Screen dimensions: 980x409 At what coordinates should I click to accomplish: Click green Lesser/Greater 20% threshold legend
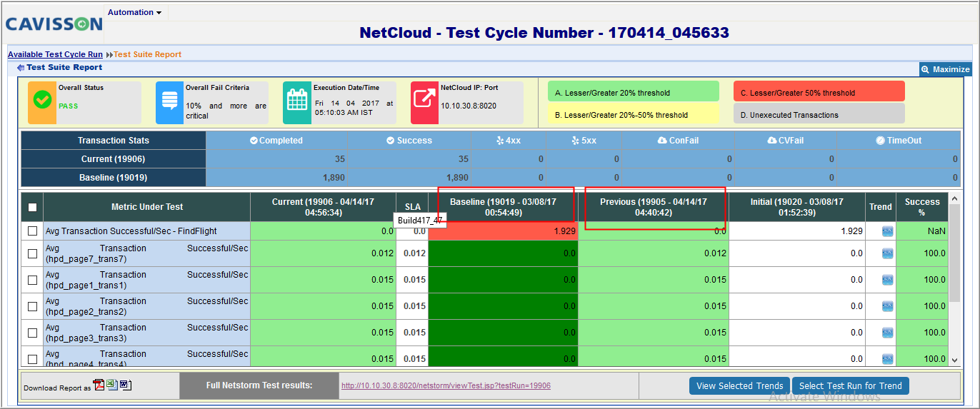[x=633, y=92]
